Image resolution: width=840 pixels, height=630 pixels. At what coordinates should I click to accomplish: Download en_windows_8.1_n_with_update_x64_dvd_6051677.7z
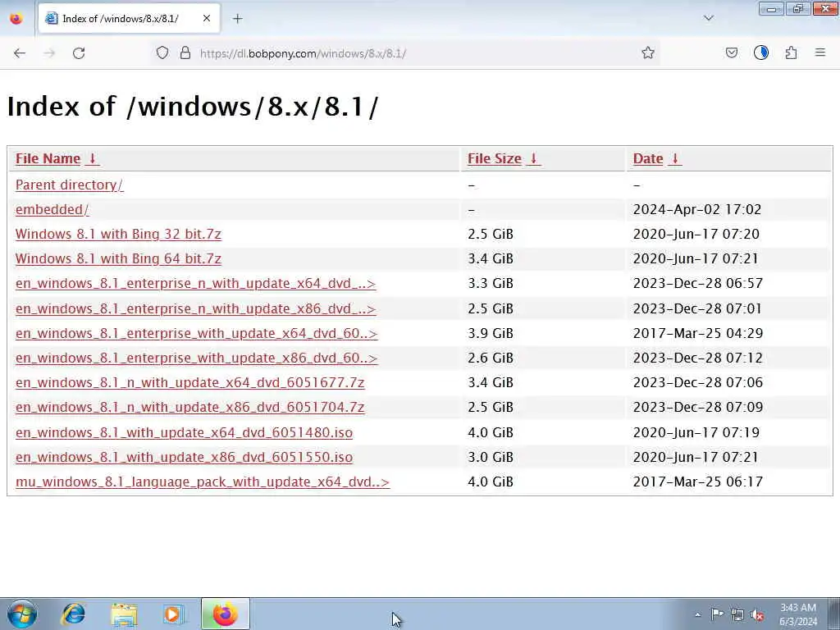[190, 382]
